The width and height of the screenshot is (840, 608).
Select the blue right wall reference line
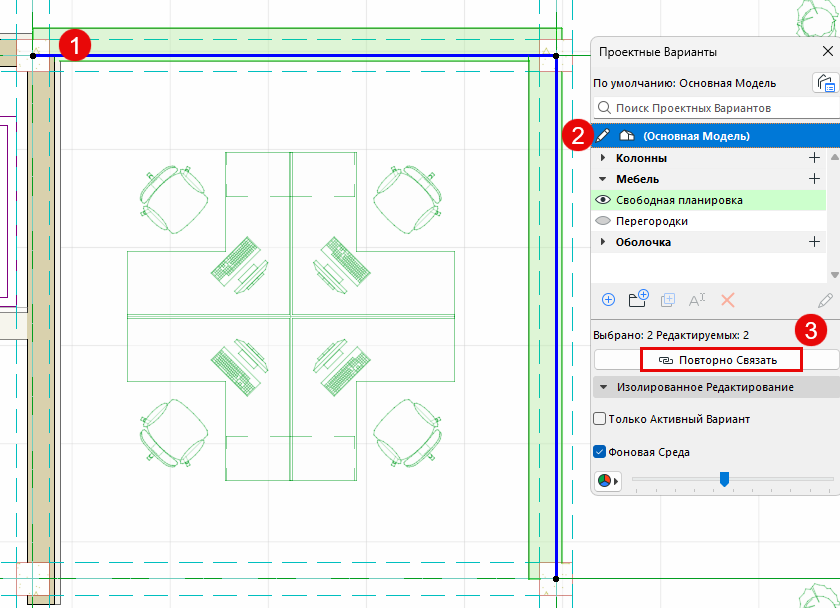pos(556,317)
